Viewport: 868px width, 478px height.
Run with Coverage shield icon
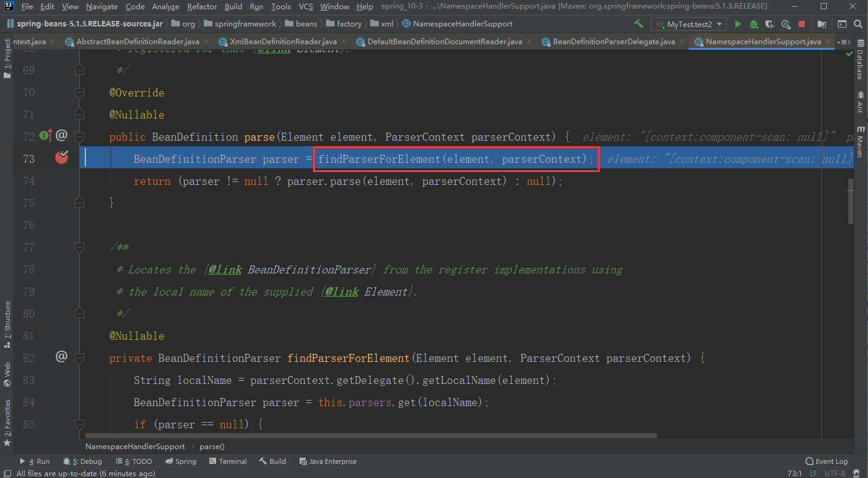coord(770,24)
